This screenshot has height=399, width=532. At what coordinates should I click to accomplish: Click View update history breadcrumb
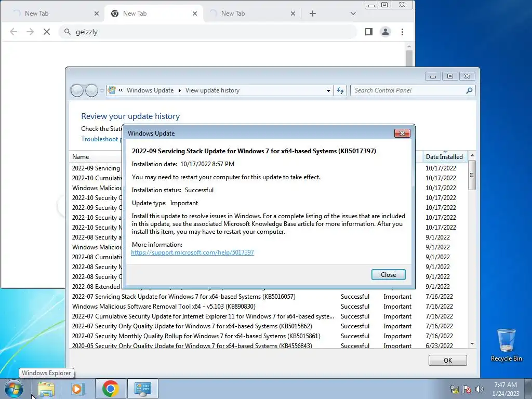[212, 90]
